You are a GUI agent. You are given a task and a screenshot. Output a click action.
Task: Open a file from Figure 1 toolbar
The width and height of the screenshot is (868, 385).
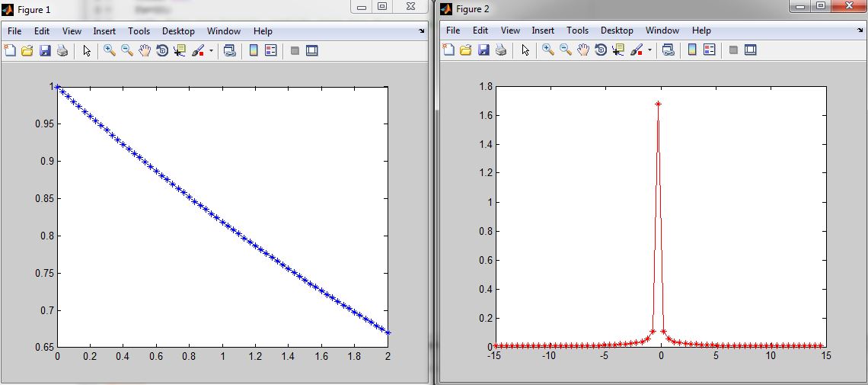(x=27, y=51)
